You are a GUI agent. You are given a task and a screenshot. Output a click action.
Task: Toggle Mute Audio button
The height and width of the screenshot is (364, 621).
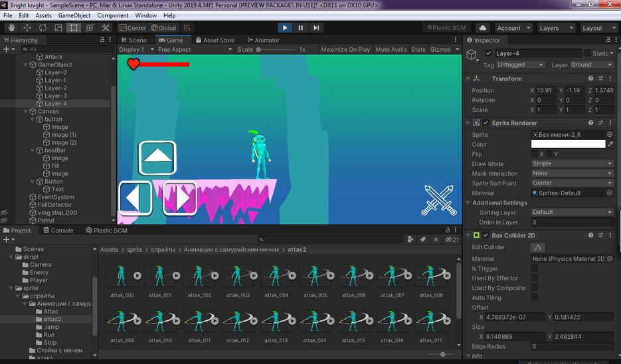tap(391, 50)
